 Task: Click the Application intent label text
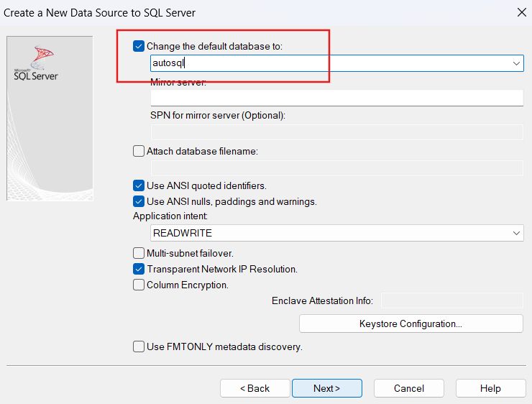click(x=170, y=216)
